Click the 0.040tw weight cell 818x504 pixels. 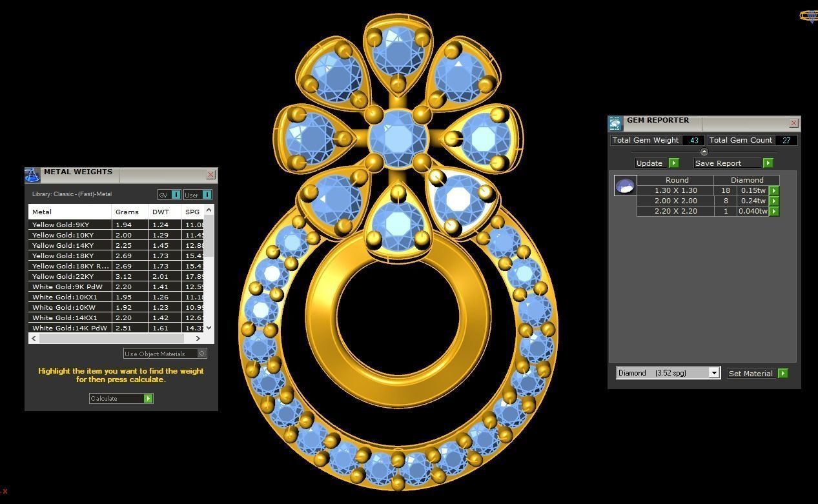[753, 211]
